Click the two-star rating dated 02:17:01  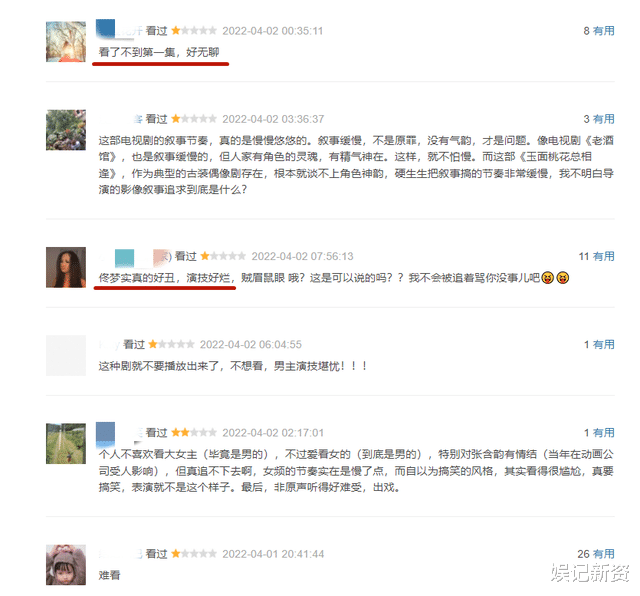(x=194, y=432)
